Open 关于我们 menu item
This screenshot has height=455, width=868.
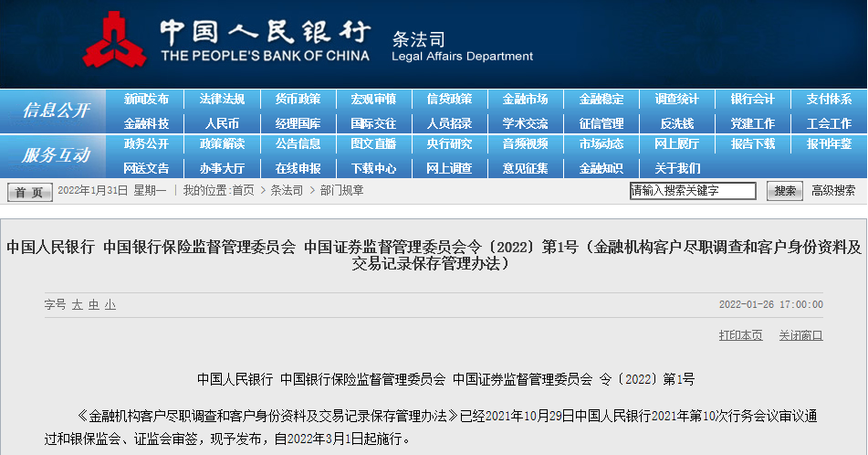coord(677,168)
